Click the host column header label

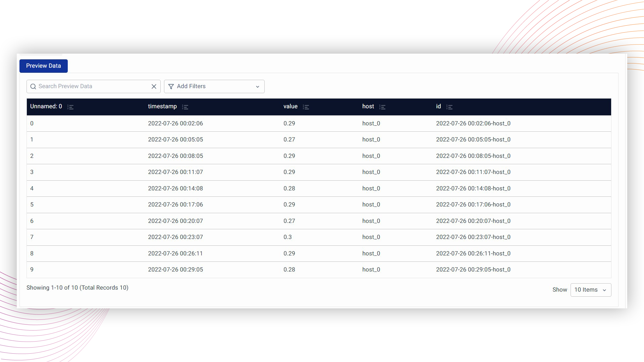pos(368,107)
